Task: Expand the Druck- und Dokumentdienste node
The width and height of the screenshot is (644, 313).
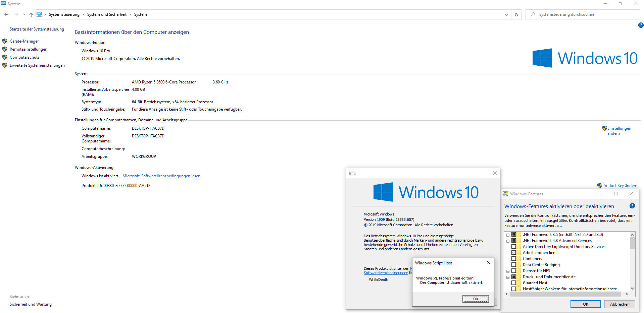Action: pyautogui.click(x=508, y=277)
